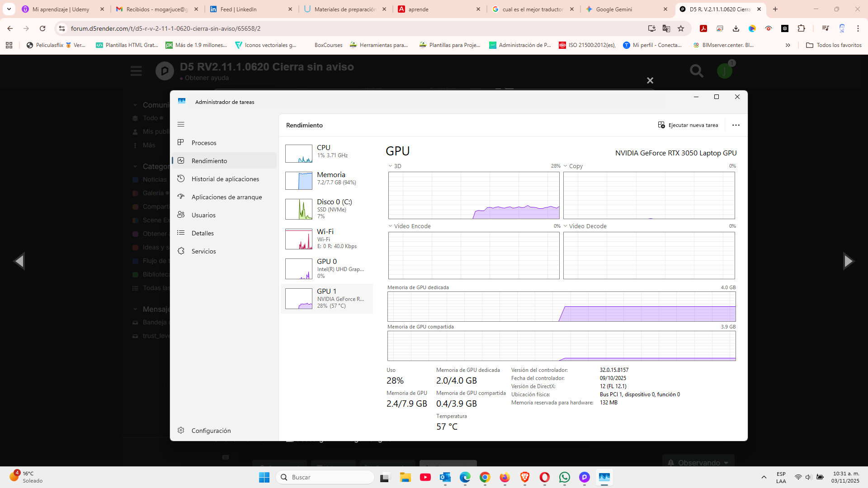
Task: Select the Memoria performance item
Action: click(328, 179)
